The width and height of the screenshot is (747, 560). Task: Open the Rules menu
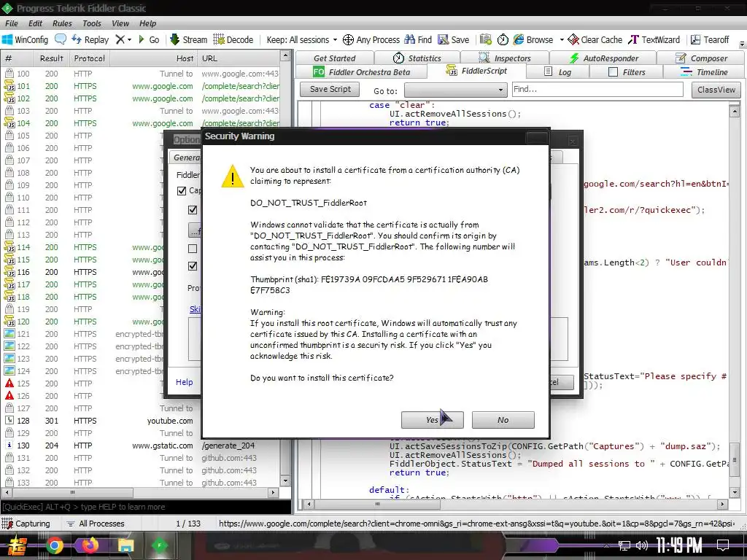[x=62, y=23]
